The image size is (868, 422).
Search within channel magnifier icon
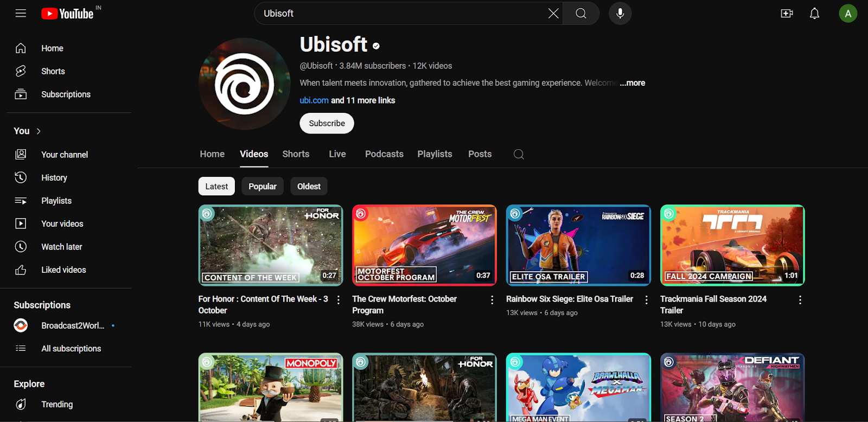519,155
